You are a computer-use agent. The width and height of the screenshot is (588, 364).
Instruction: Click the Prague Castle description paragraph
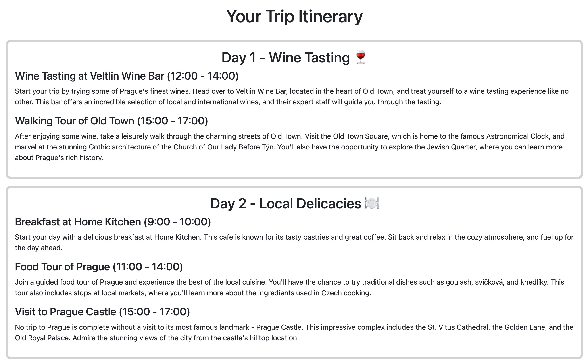tap(294, 333)
